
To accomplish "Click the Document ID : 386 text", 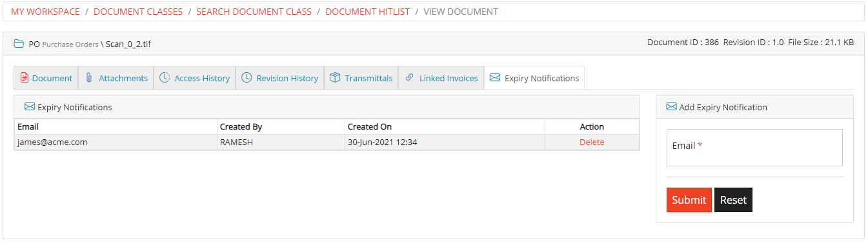I will (683, 43).
